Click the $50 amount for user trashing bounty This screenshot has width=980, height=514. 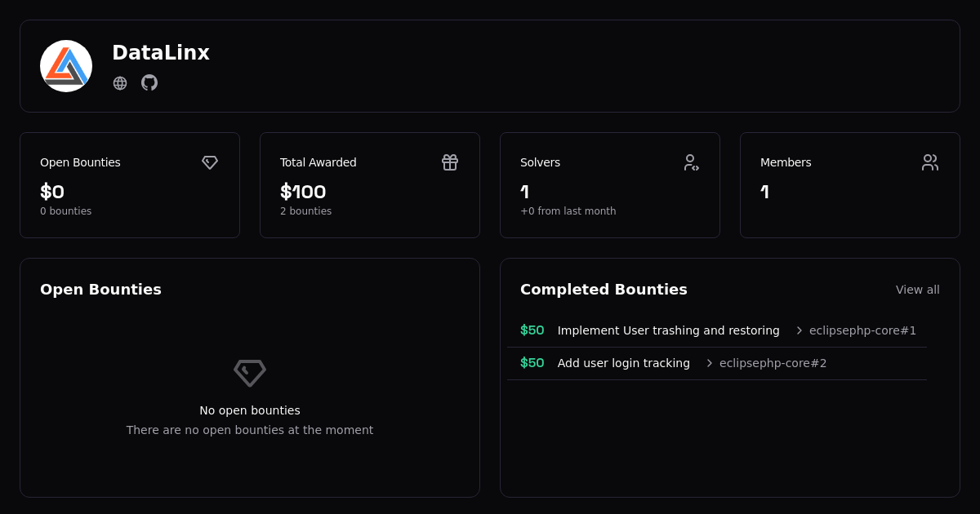pyautogui.click(x=532, y=330)
